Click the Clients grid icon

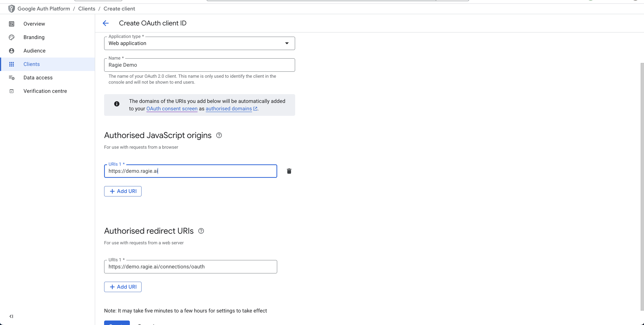[12, 64]
